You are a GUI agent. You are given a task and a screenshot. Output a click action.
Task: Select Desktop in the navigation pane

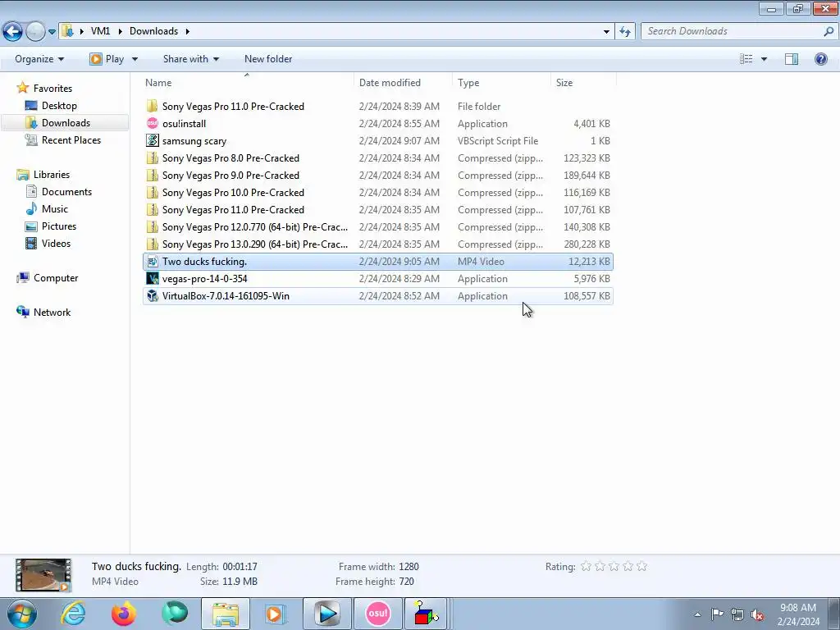click(x=59, y=106)
